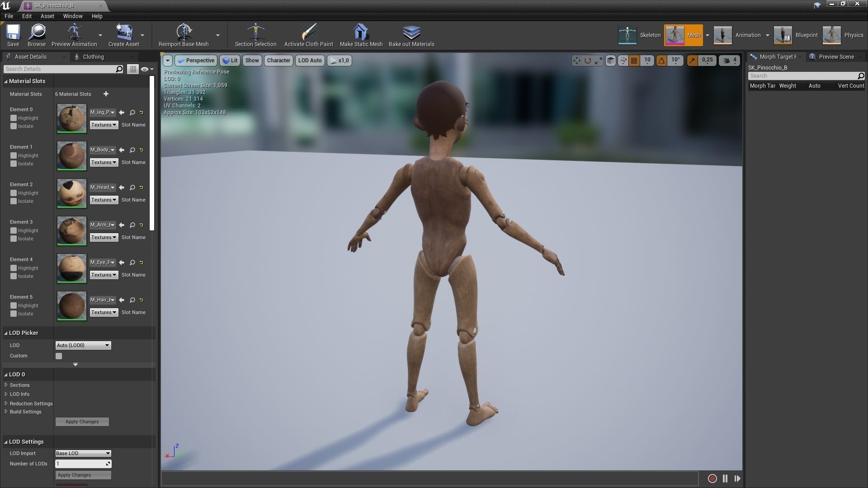Screen dimensions: 868x488
Task: Toggle grid snapping in viewport
Action: tap(634, 61)
